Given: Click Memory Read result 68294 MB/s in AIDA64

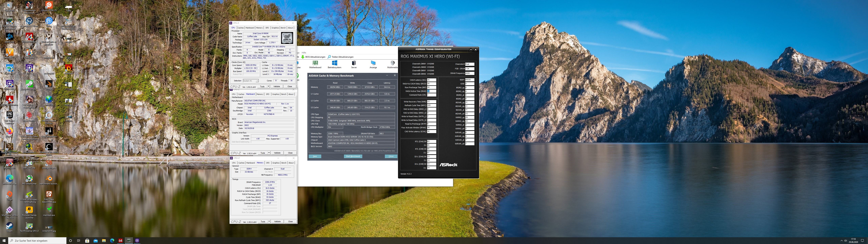Looking at the screenshot, I should tap(335, 87).
